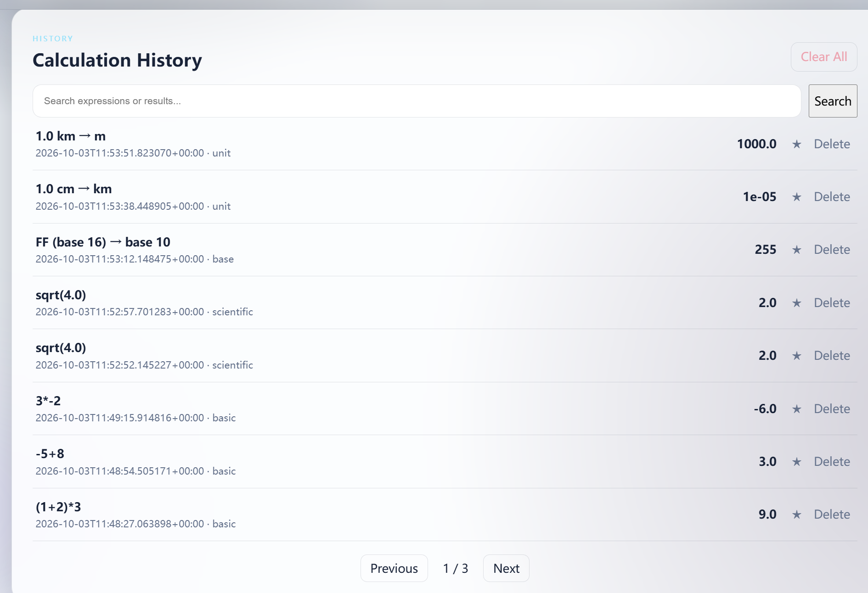Select the 2026-10-03T11:53:12 base timestamp
Screen dimensions: 868x593
click(x=135, y=259)
